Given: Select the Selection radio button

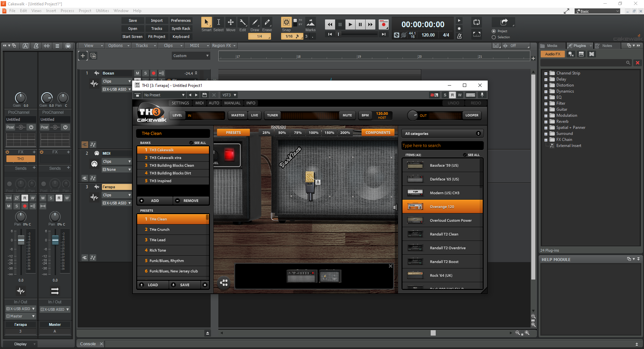Looking at the screenshot, I should point(494,37).
